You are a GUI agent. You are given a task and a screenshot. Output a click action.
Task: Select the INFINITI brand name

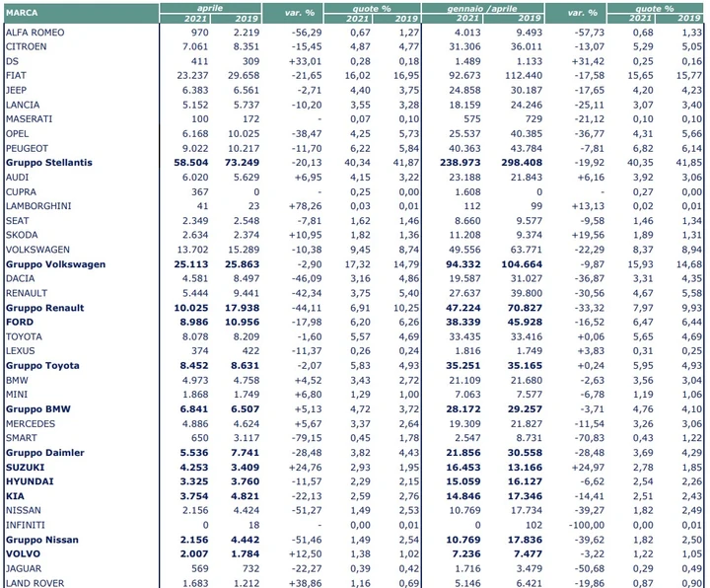(x=26, y=526)
